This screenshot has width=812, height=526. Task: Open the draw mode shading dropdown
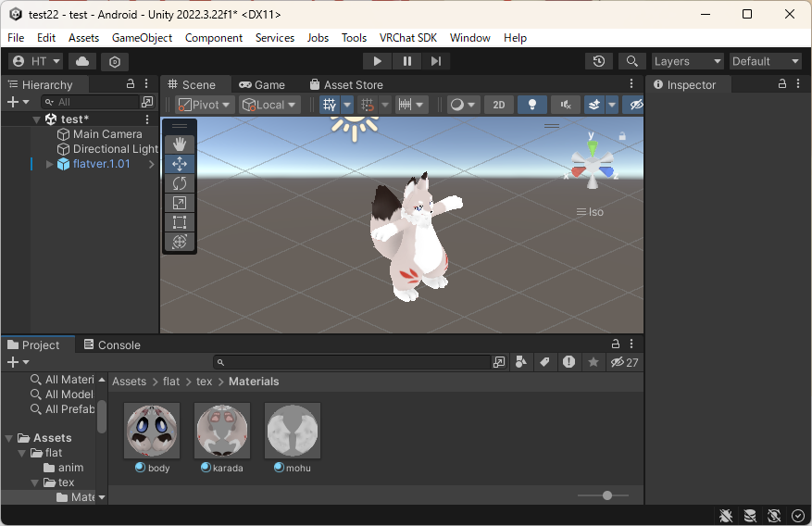coord(462,105)
